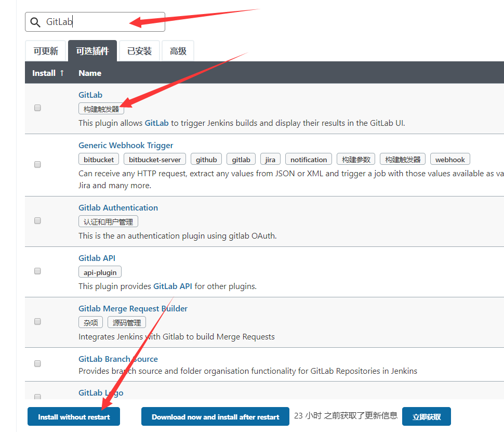Click the 构建参数 tag
Viewport: 504px width, 432px height.
356,159
